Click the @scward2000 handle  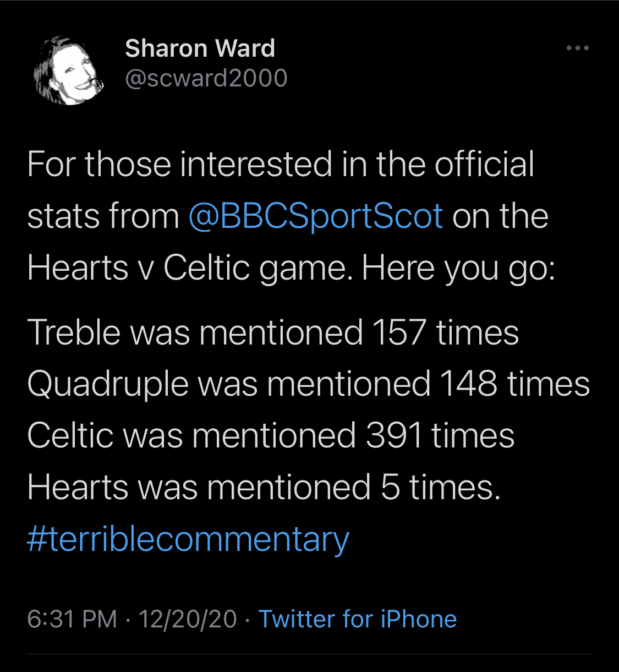point(206,78)
